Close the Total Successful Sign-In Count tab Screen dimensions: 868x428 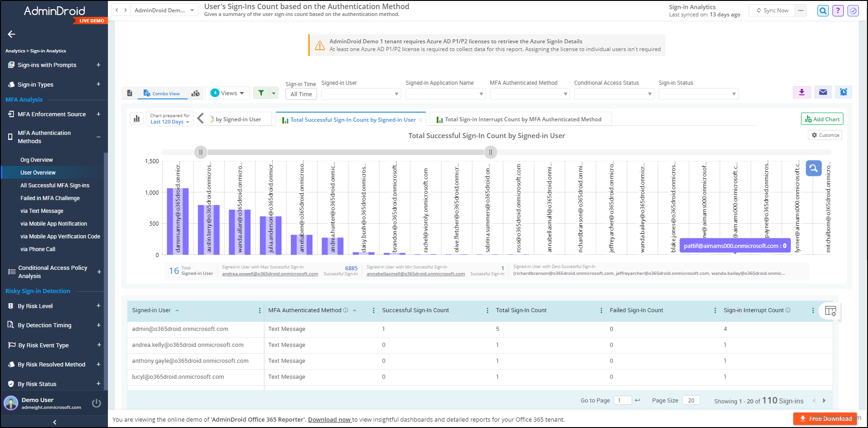coord(420,120)
